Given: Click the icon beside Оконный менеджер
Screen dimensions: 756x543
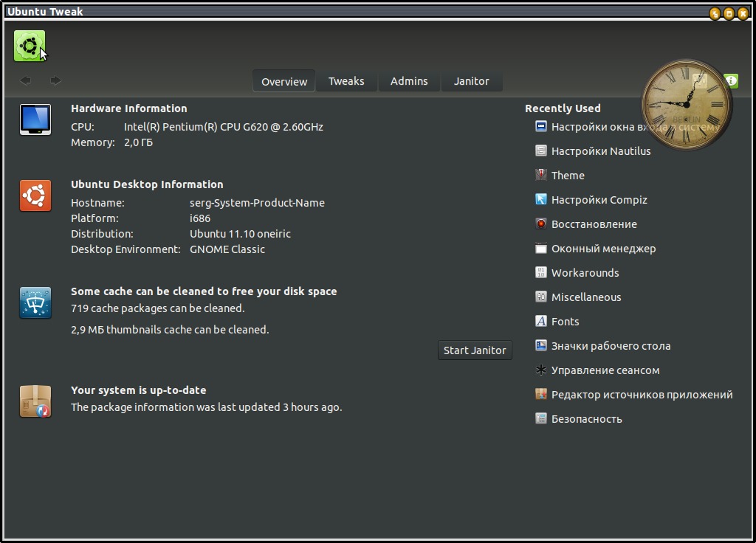Looking at the screenshot, I should 541,248.
